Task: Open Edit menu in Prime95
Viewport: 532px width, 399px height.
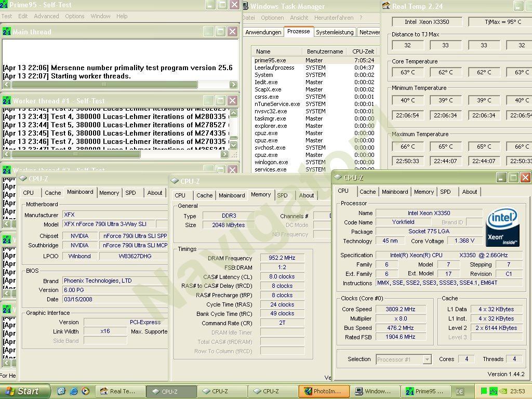Action: click(23, 16)
